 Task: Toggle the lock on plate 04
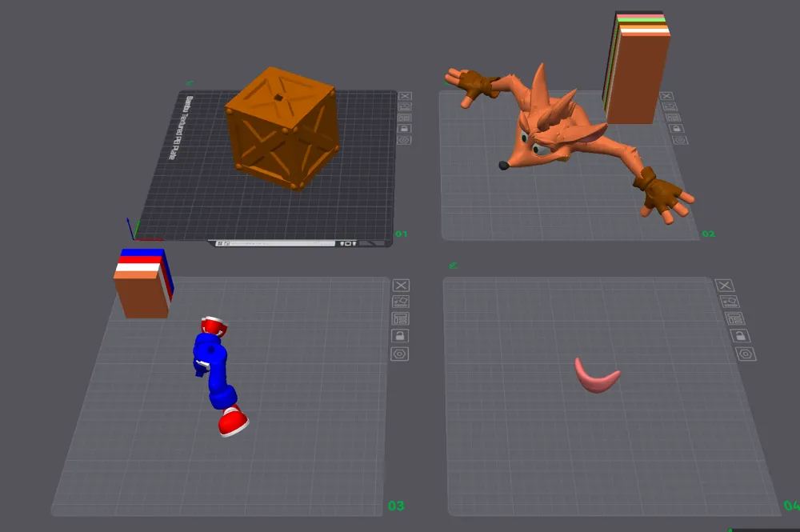click(740, 336)
